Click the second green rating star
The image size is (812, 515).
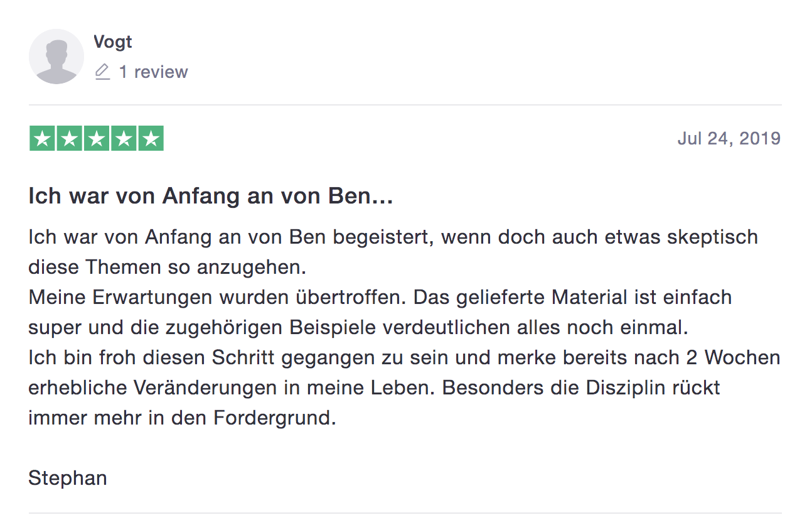(69, 138)
